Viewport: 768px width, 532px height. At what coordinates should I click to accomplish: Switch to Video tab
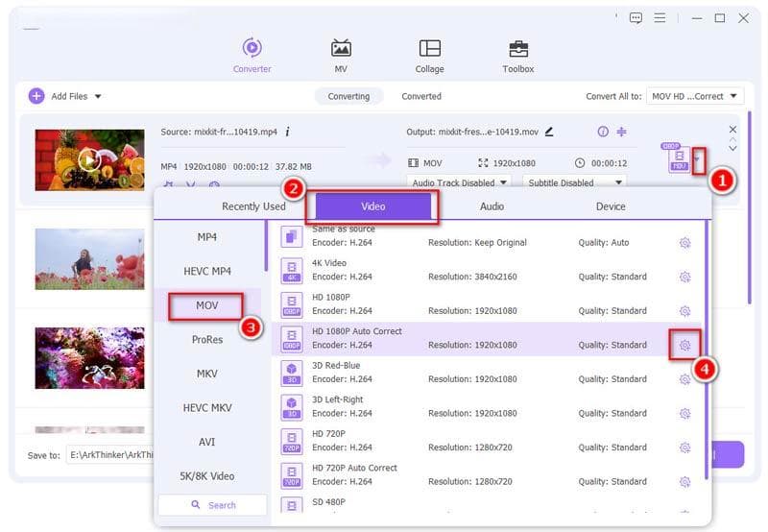pyautogui.click(x=373, y=206)
